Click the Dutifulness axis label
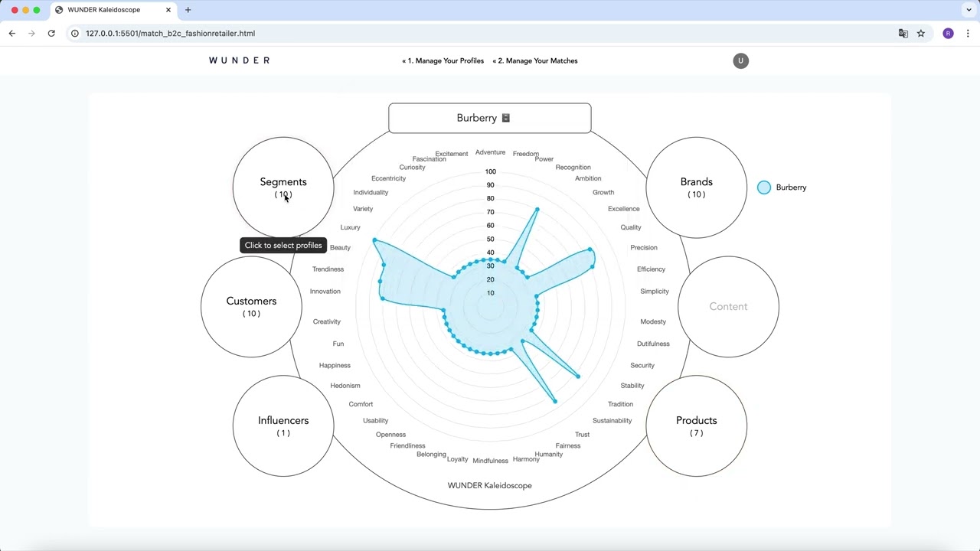Screen dimensions: 980x551 pos(653,344)
